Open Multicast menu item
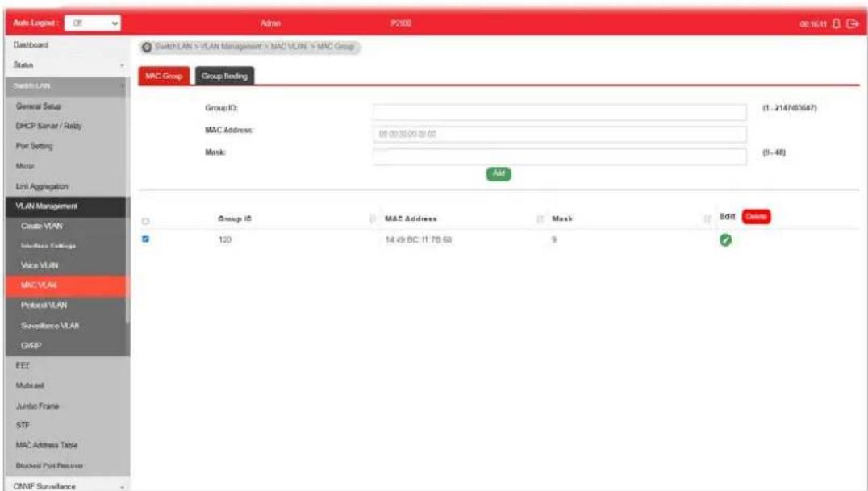Screen dimensions: 868x491 [30, 385]
